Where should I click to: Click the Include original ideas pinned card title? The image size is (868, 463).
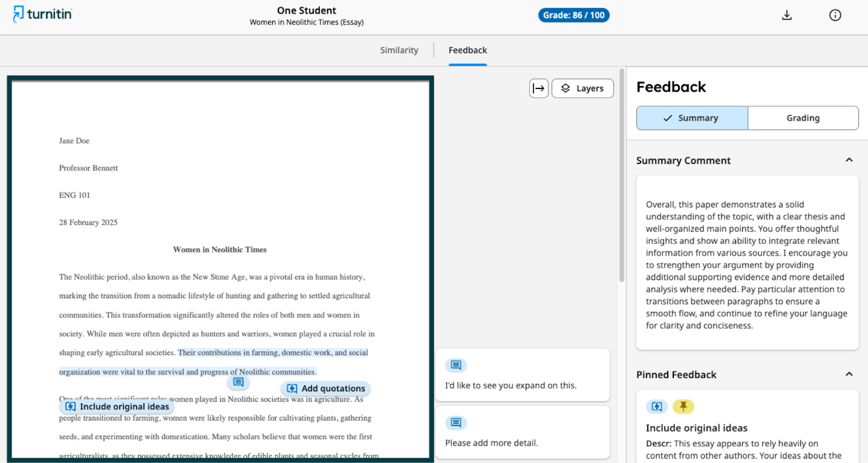click(x=697, y=428)
